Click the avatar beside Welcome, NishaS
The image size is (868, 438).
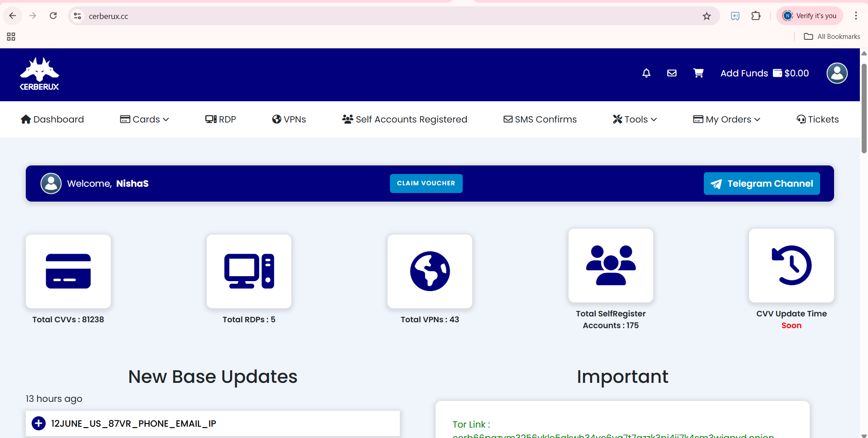[x=51, y=184]
